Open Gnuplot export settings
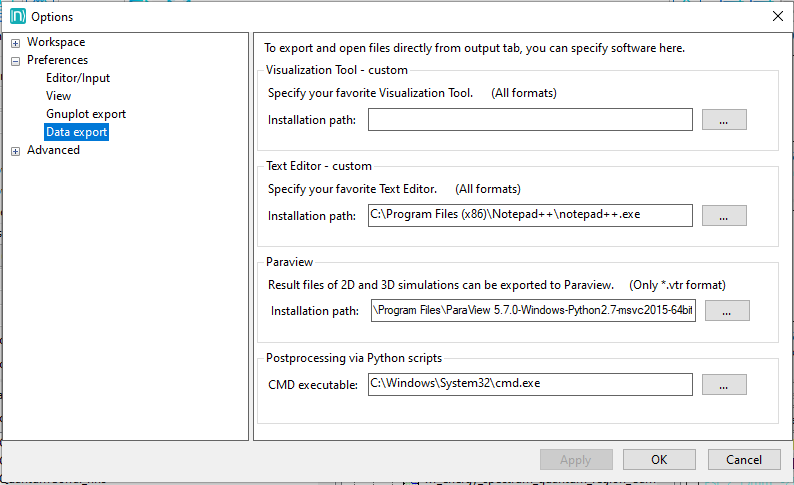The height and width of the screenshot is (485, 794). click(86, 114)
